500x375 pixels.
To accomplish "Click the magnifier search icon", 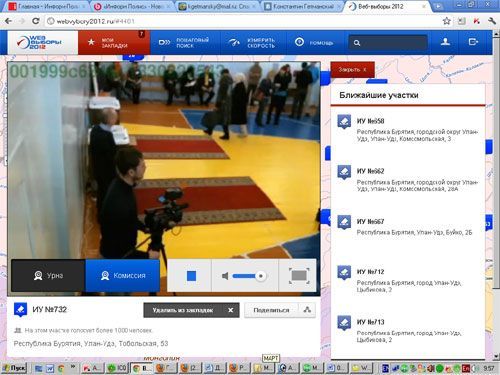I will (x=357, y=43).
